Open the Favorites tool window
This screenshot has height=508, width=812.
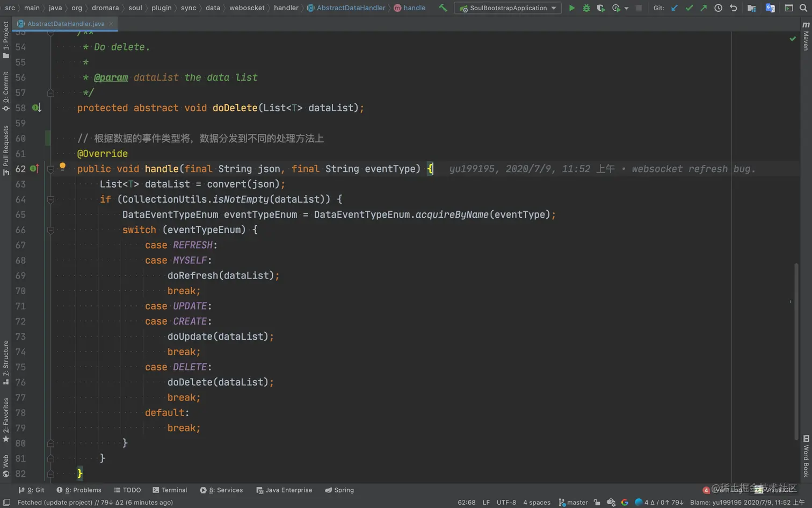coord(6,420)
